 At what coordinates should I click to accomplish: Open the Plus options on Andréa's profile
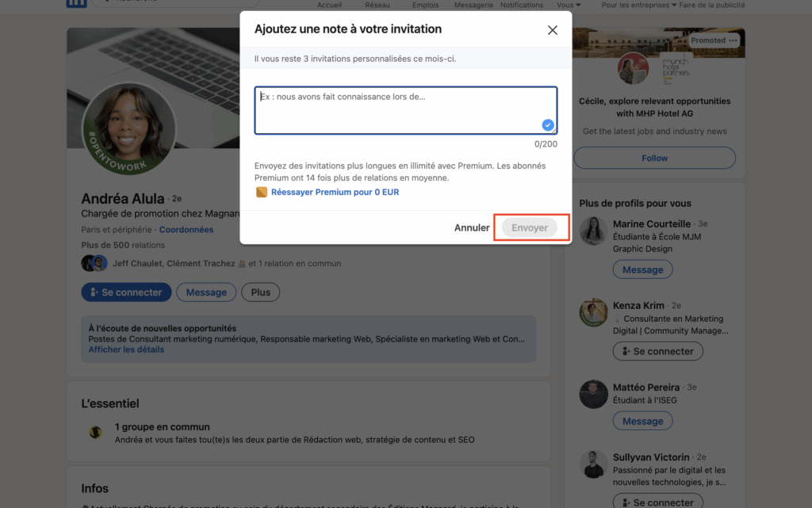[x=260, y=292]
